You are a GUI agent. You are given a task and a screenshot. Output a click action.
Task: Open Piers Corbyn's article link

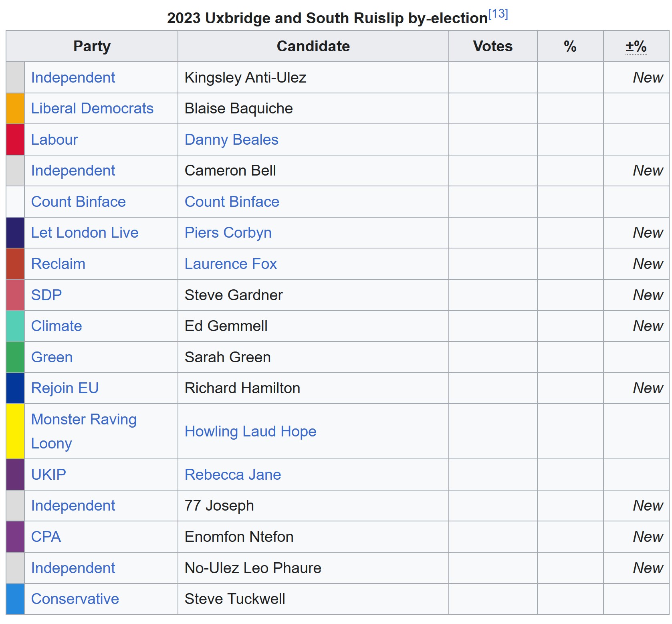click(x=228, y=233)
